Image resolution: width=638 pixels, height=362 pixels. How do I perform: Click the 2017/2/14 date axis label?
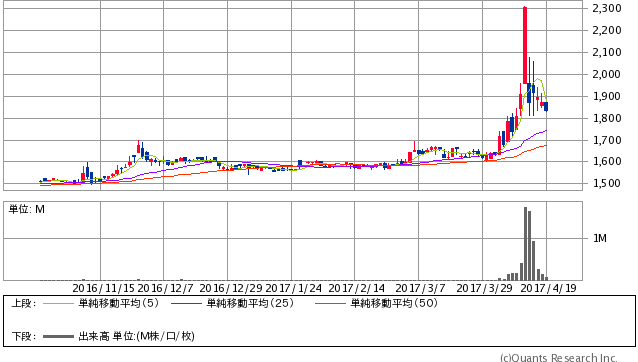tap(356, 288)
